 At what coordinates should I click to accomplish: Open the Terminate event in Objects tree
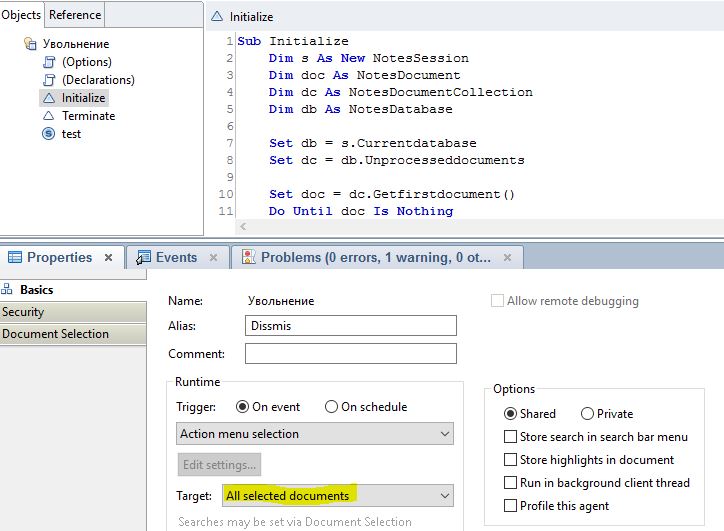point(89,116)
